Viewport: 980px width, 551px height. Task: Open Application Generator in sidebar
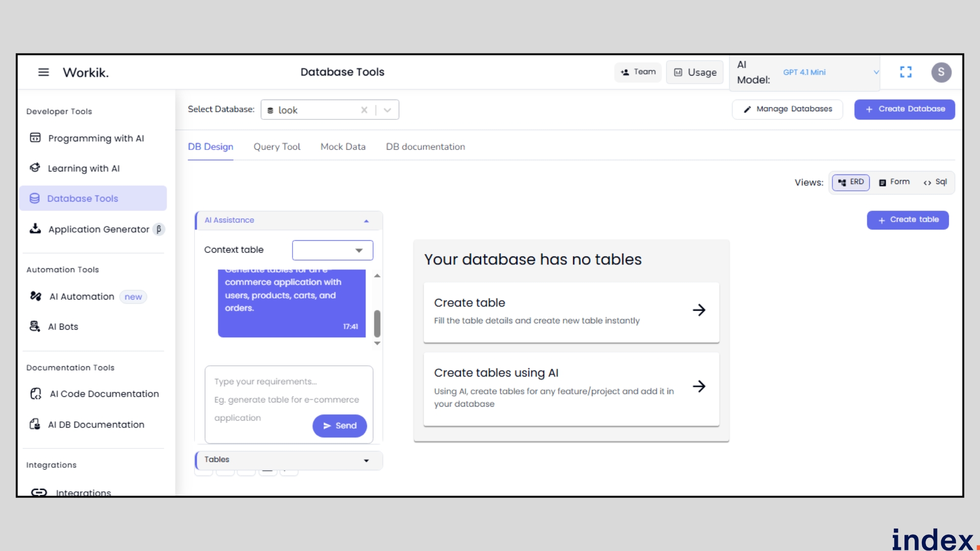click(x=99, y=230)
